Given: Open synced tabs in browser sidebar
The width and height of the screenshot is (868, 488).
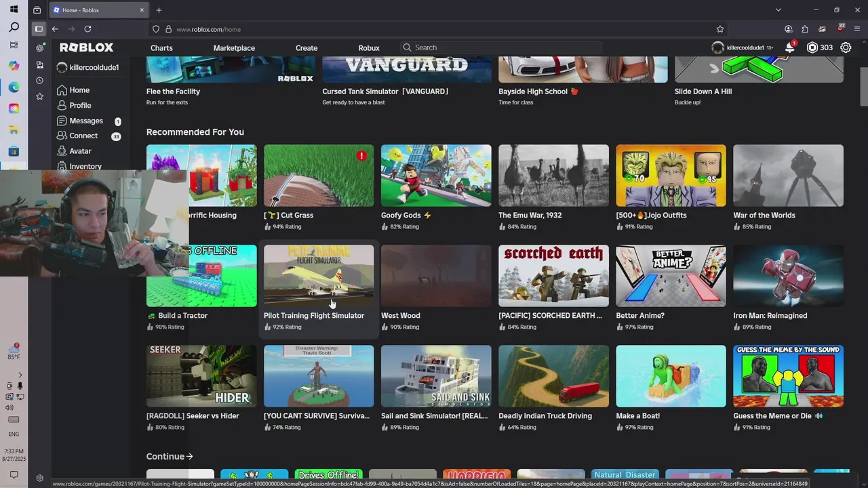Looking at the screenshot, I should (x=39, y=65).
